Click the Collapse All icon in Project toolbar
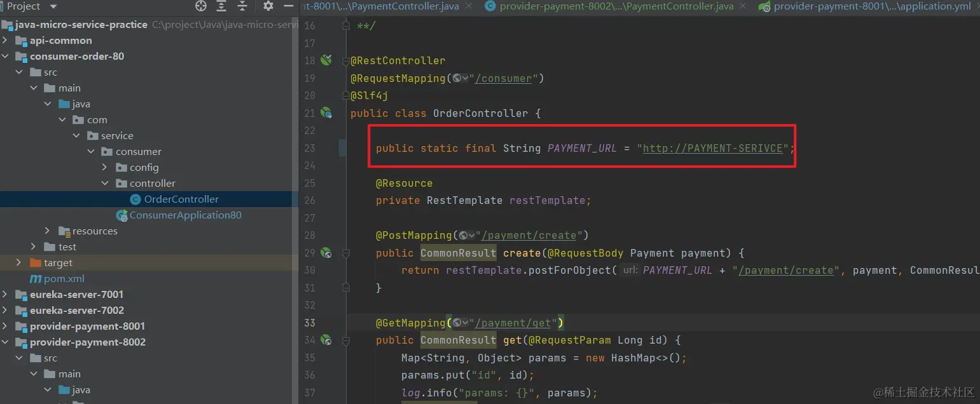 (x=242, y=6)
